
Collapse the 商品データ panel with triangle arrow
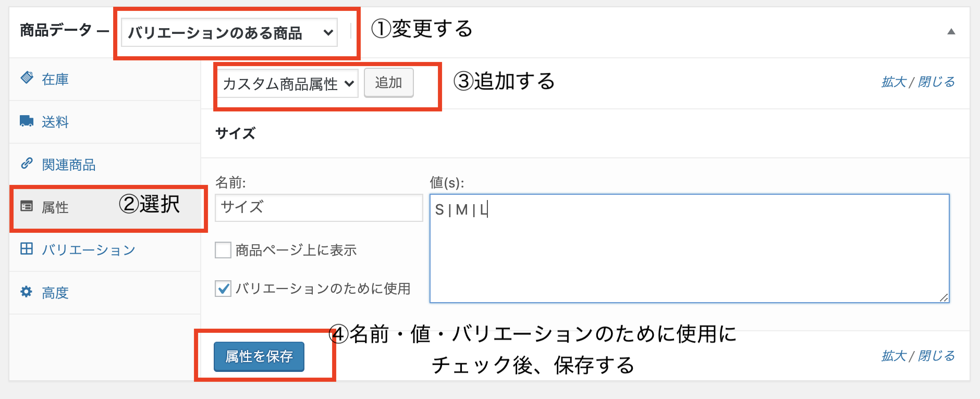951,32
